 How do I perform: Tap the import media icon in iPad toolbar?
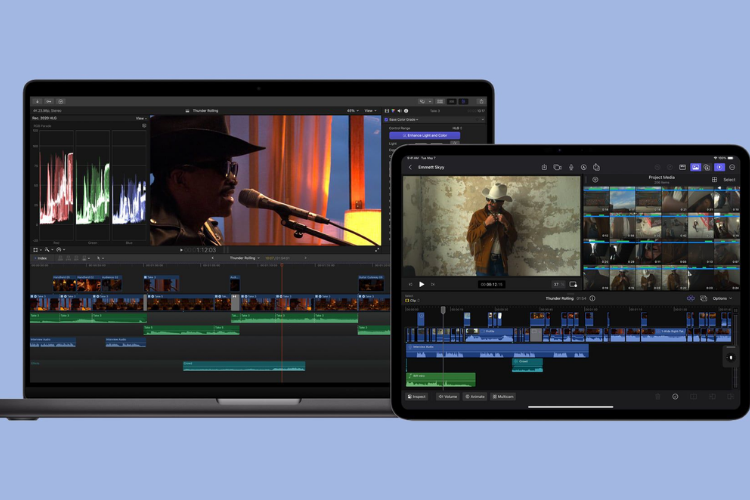(x=544, y=167)
